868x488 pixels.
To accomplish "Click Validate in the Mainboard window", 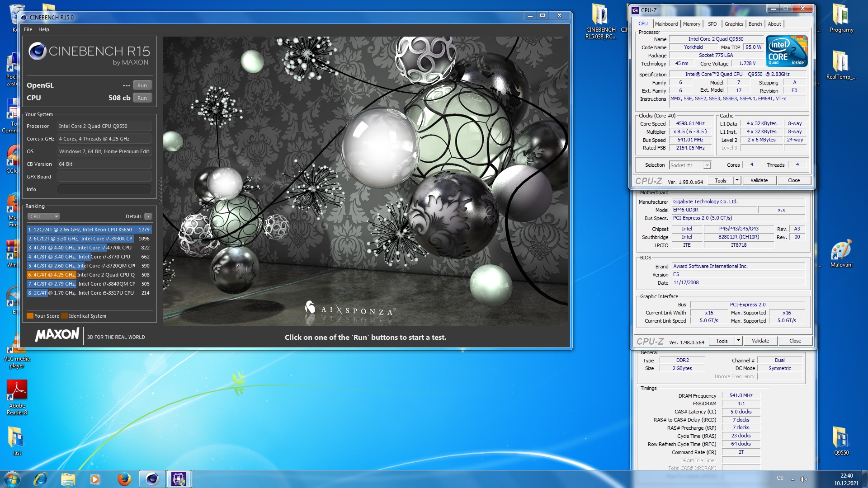I will pyautogui.click(x=760, y=341).
